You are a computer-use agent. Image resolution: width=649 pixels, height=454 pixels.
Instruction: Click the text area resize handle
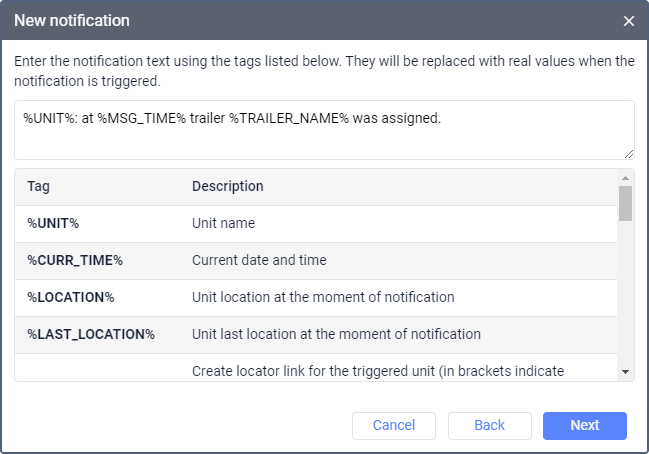629,154
